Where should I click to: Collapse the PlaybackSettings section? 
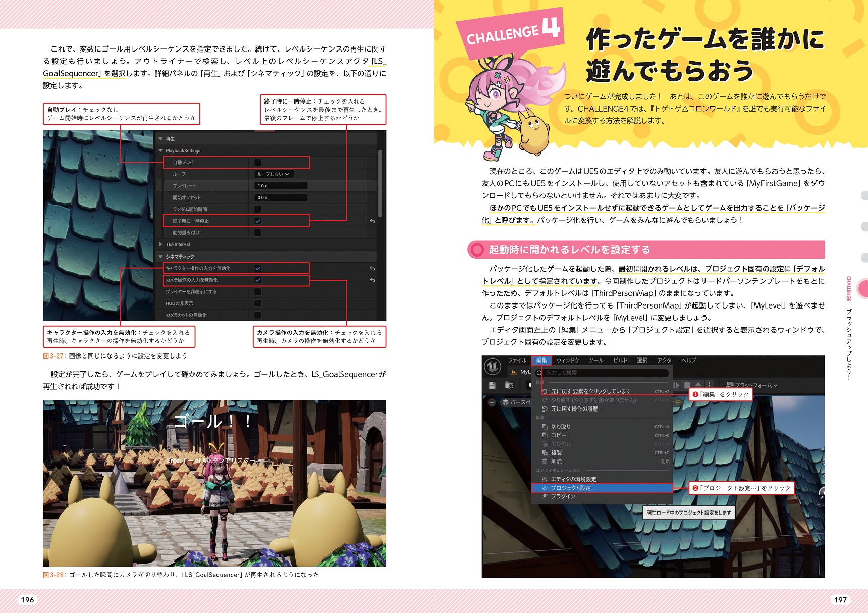coord(161,151)
